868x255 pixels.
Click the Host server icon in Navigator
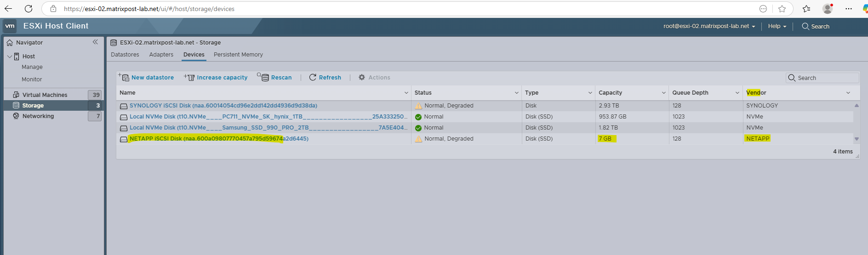[17, 57]
